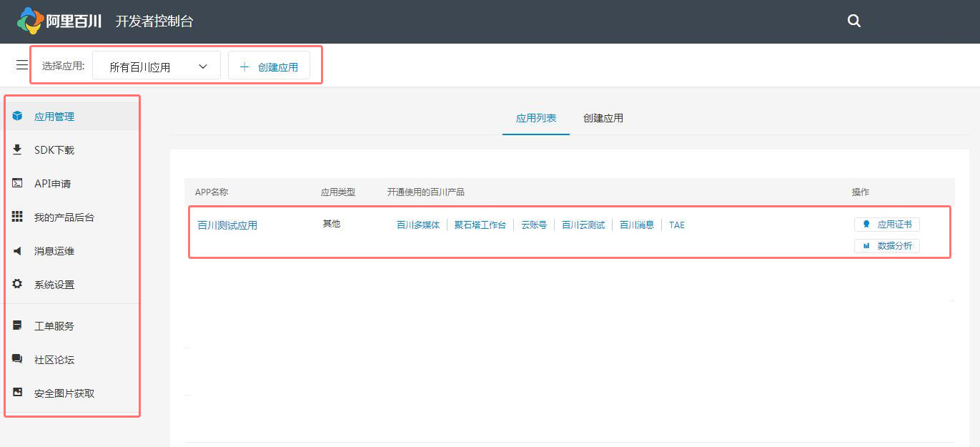This screenshot has height=447, width=980.
Task: Open the 聚石塔工作台 product link
Action: [480, 225]
